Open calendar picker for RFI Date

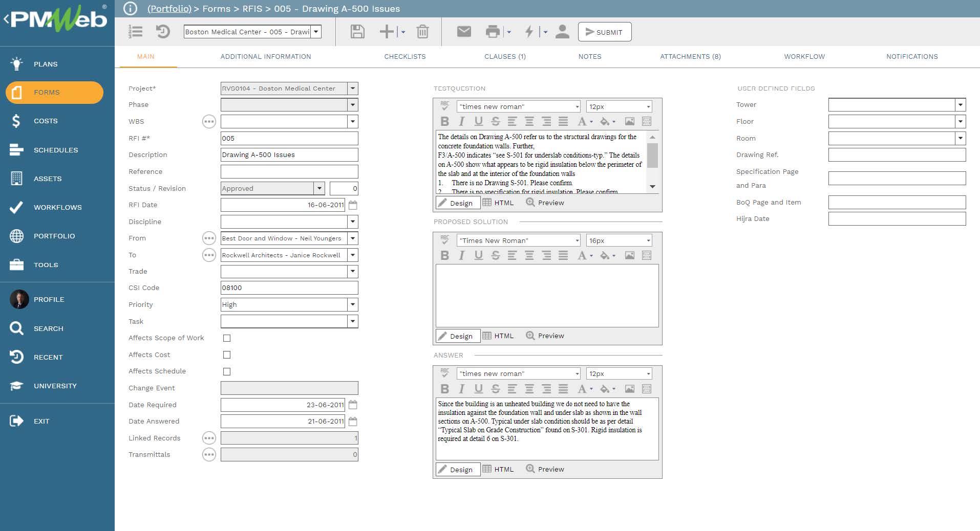click(353, 205)
